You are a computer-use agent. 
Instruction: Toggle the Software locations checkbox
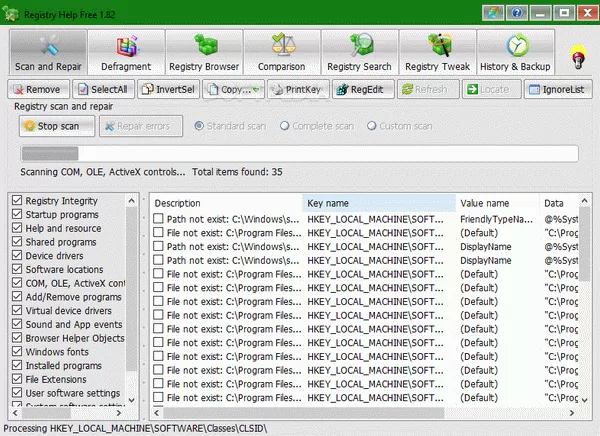coord(17,269)
